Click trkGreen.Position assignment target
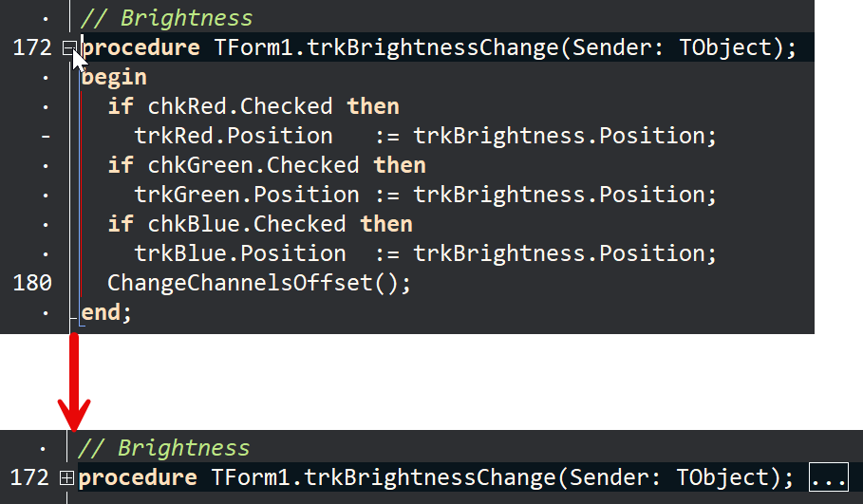 pos(247,195)
